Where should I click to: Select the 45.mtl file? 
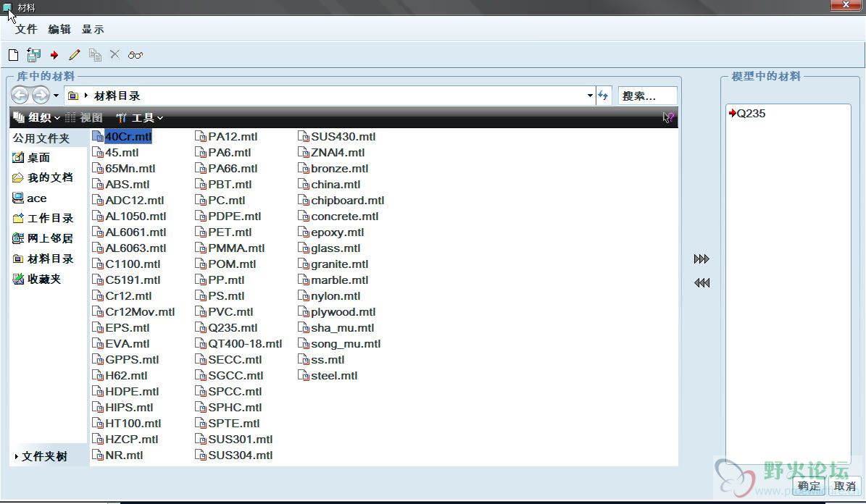(x=115, y=152)
